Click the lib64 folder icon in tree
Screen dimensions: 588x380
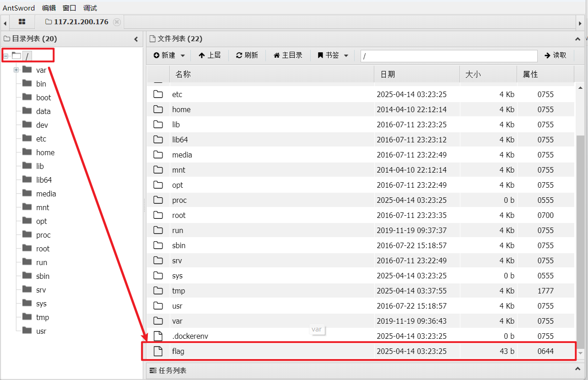click(x=27, y=179)
